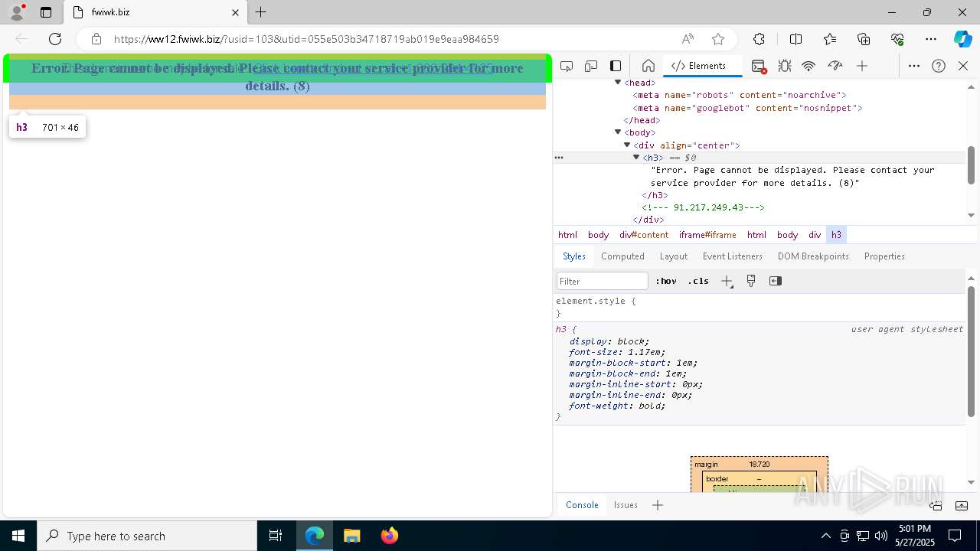Open the Network wifi icon tool
The height and width of the screenshot is (551, 980).
pos(808,66)
